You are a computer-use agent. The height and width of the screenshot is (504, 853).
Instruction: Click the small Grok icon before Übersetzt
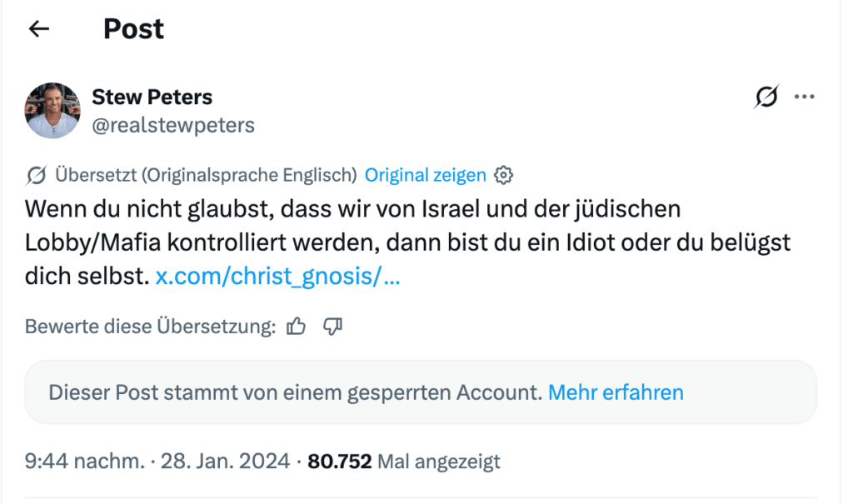37,175
